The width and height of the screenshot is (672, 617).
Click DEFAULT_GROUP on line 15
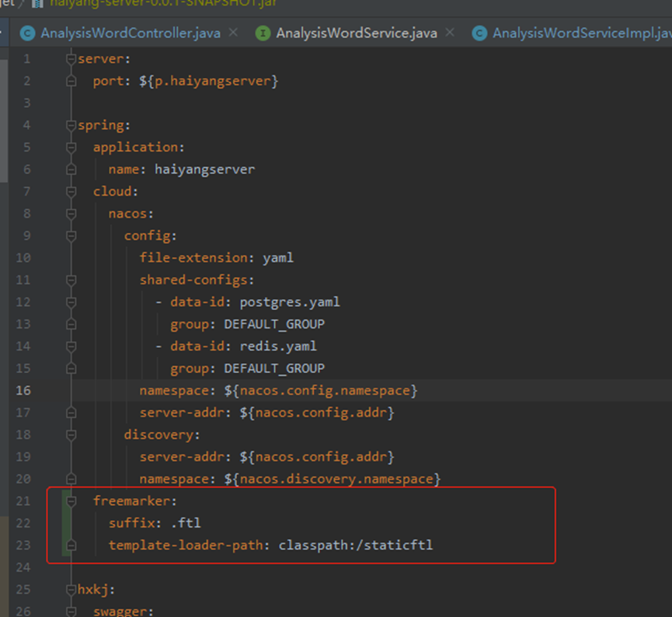tap(274, 368)
